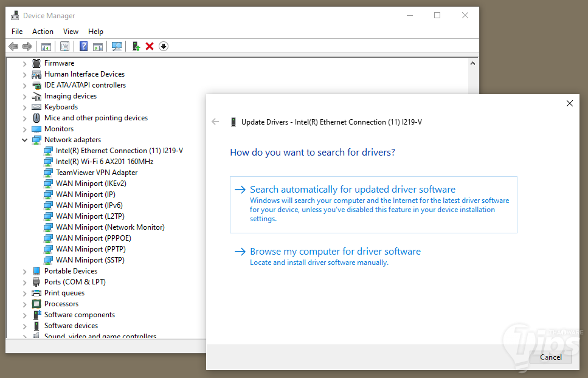Click the Help toolbar icon with question mark
This screenshot has width=588, height=378.
pyautogui.click(x=83, y=46)
